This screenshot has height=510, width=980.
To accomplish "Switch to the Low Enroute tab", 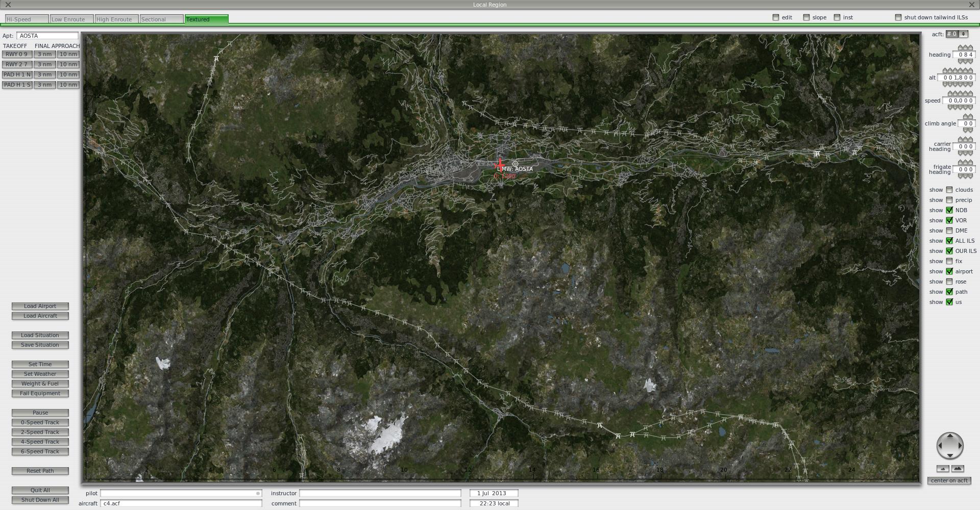I will [71, 19].
